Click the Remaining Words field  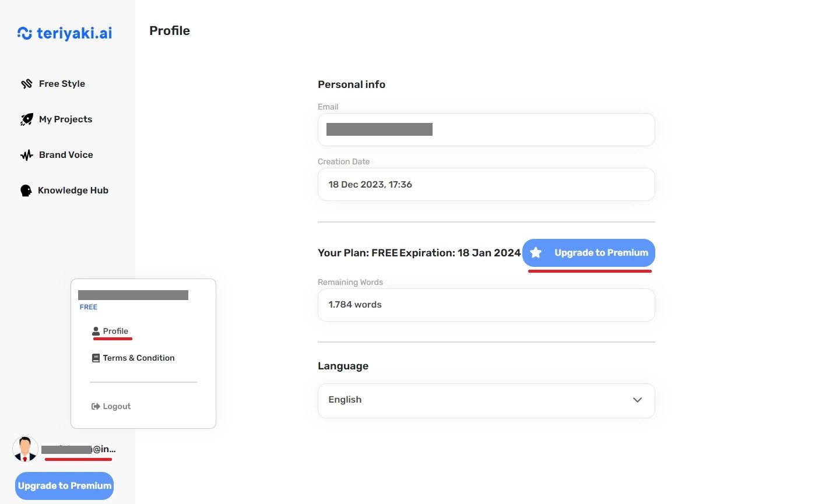pos(486,305)
